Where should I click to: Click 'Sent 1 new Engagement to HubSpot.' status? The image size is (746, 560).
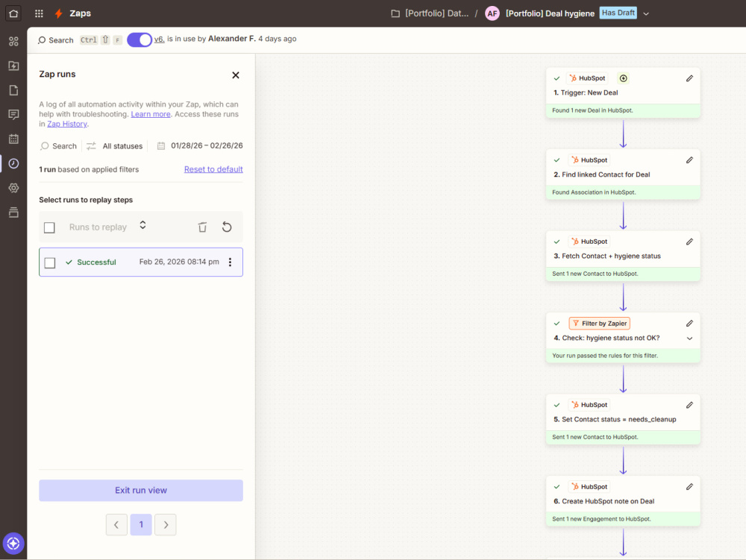[x=601, y=519]
